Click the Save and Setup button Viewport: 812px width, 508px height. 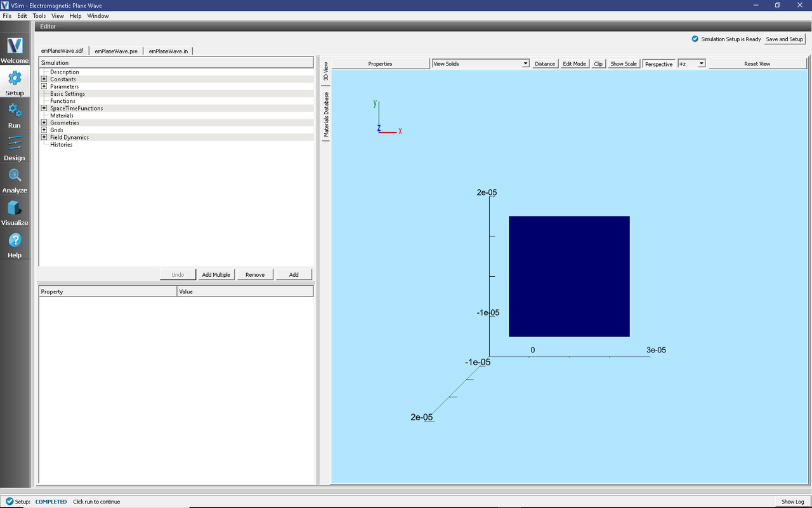pos(785,39)
